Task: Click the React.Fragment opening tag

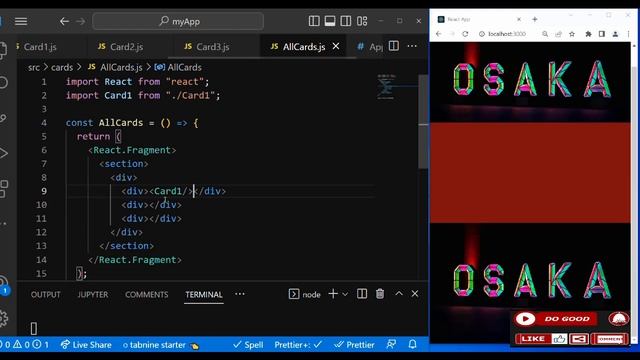Action: [x=132, y=150]
